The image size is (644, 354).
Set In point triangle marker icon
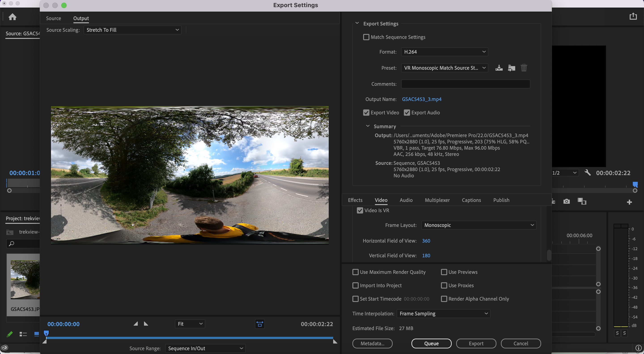coord(136,324)
